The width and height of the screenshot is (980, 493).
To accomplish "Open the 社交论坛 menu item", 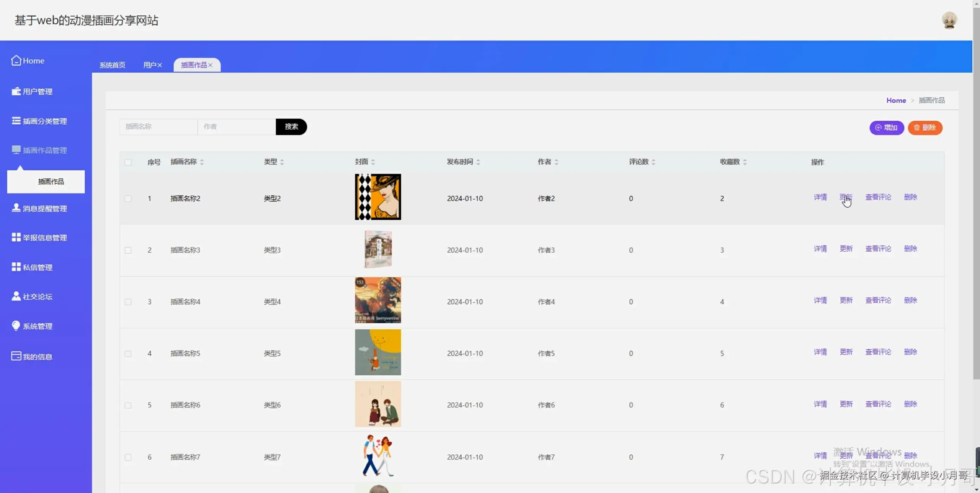I will (38, 296).
